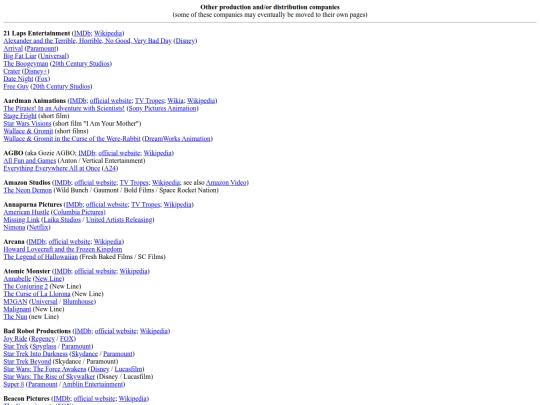Open Beacon Pictures official website link
540x405 pixels.
click(94, 399)
